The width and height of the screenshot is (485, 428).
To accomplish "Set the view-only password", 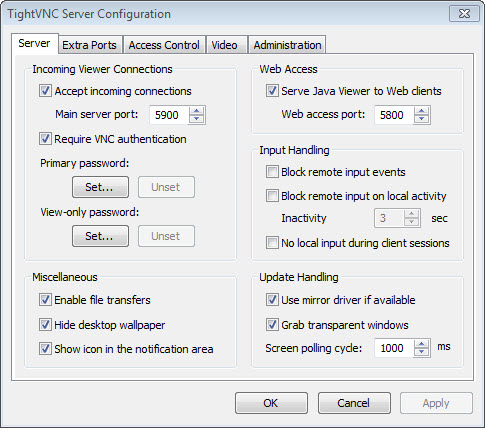I will tap(100, 236).
